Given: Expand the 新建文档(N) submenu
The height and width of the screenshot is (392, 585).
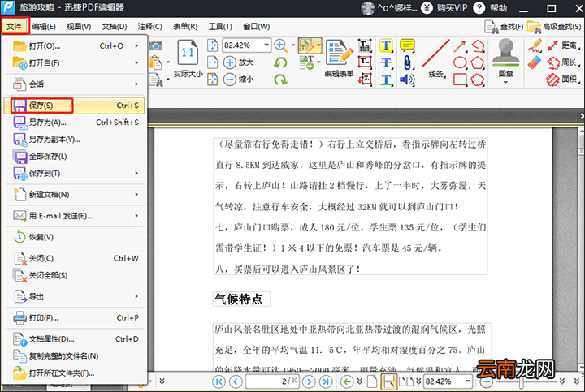Looking at the screenshot, I should [x=75, y=195].
